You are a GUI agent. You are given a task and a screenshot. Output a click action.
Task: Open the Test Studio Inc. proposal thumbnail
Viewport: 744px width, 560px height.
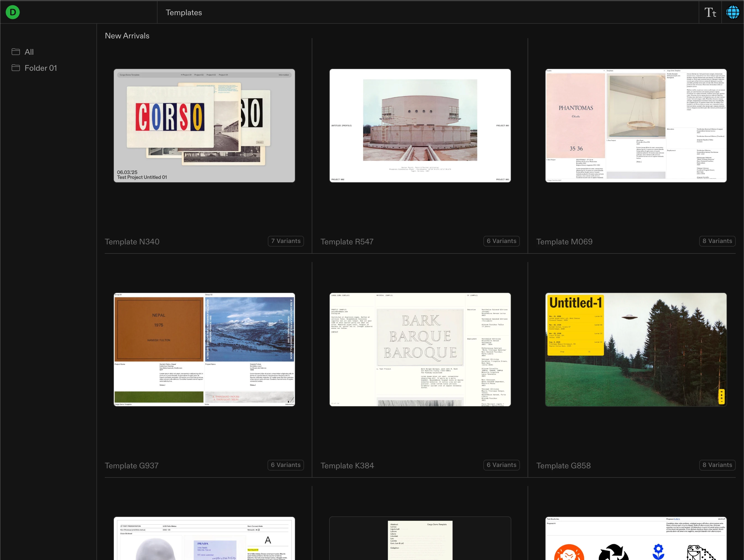636,538
